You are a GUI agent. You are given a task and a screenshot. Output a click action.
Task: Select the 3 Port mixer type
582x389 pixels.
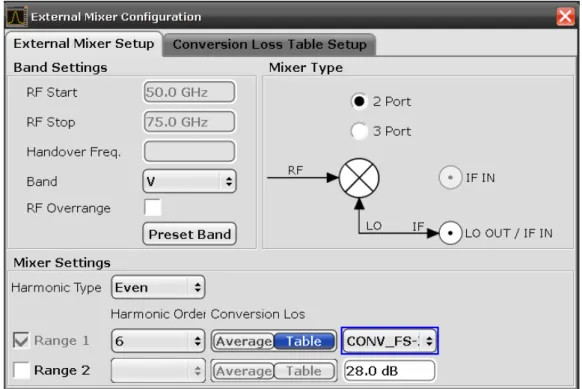[x=359, y=131]
